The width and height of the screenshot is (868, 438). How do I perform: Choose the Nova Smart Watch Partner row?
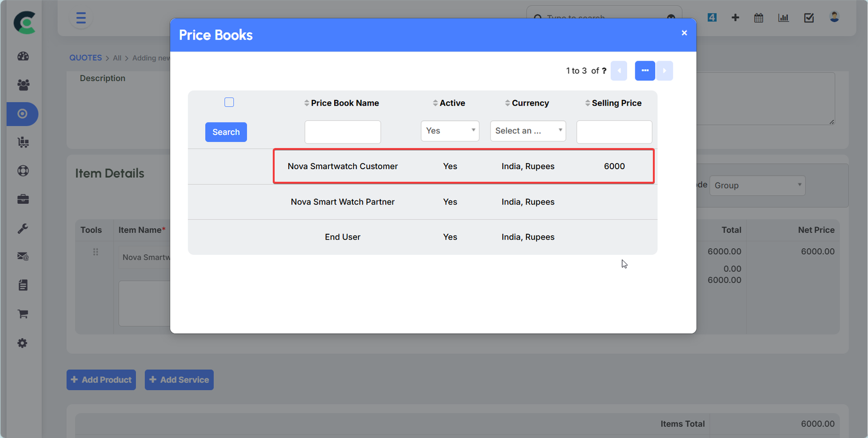click(x=342, y=202)
